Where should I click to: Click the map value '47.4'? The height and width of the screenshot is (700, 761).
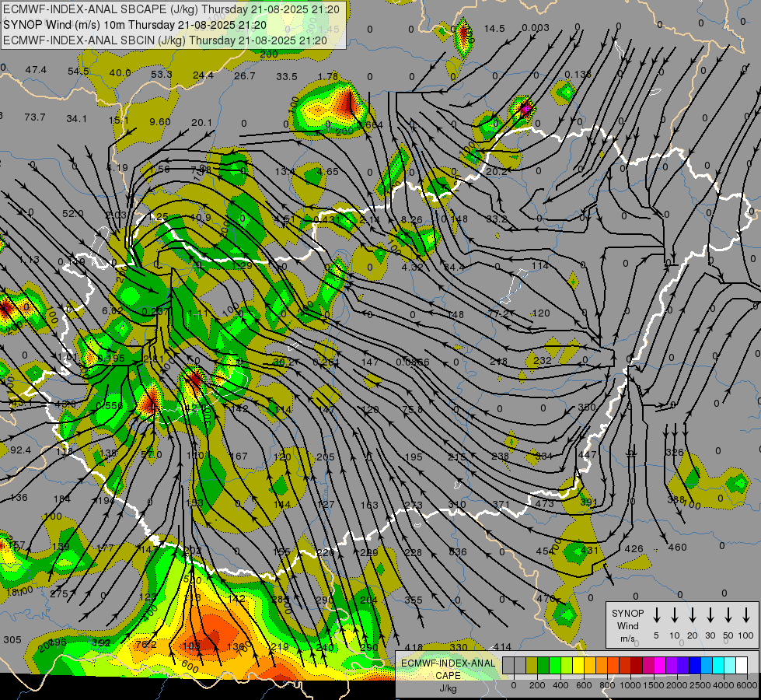click(x=36, y=70)
